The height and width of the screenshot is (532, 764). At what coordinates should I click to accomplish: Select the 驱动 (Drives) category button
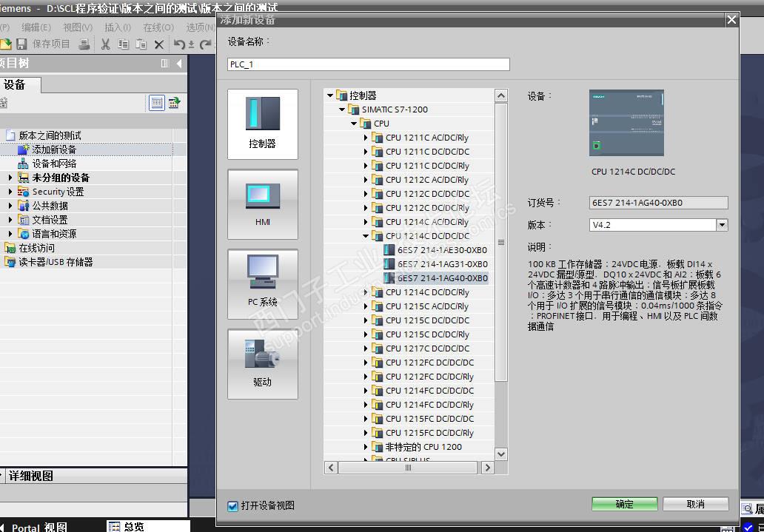263,364
